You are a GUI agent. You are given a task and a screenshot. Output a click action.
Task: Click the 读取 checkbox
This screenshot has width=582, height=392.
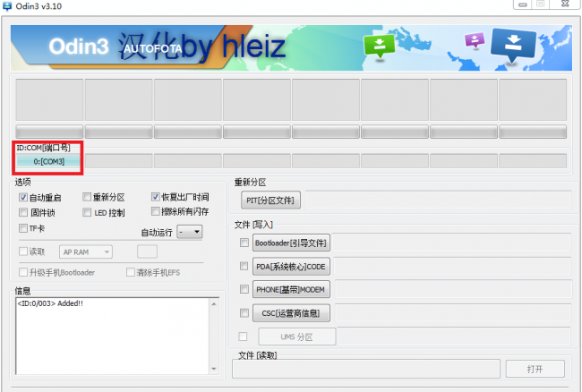23,251
